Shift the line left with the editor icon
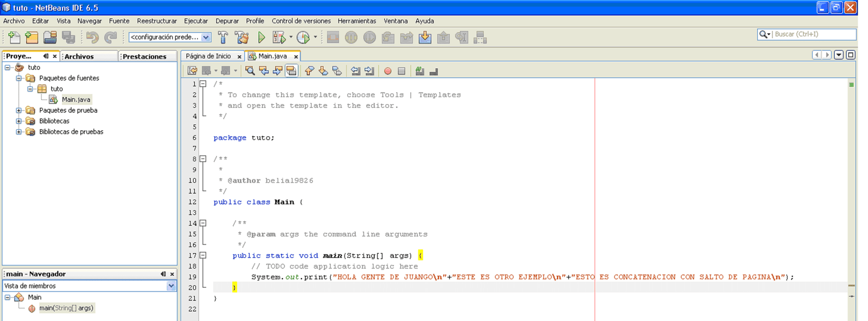The height and width of the screenshot is (321, 868). [356, 70]
